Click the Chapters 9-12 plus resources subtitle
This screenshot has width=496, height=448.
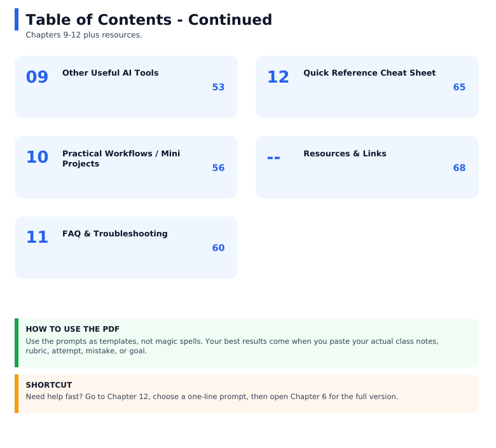pyautogui.click(x=84, y=35)
